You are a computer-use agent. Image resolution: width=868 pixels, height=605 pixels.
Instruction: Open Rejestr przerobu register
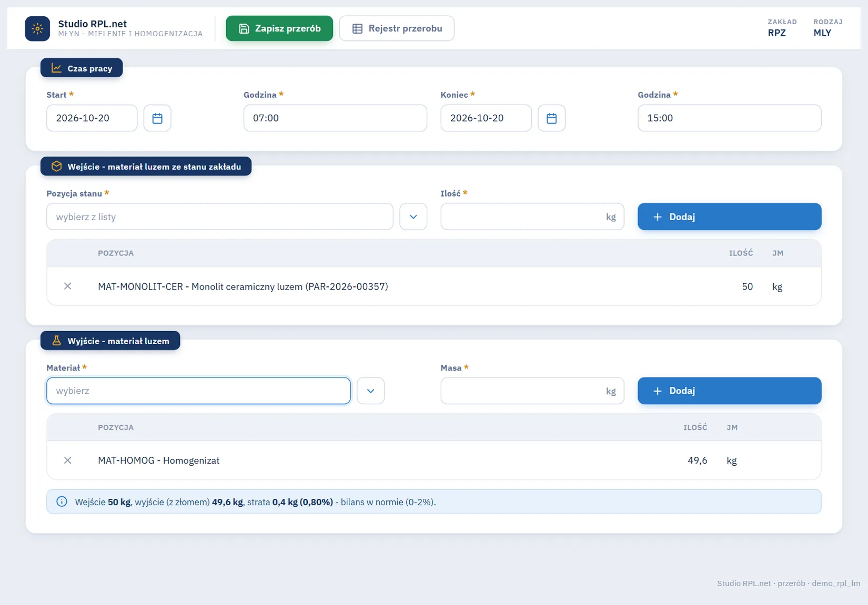click(x=397, y=28)
